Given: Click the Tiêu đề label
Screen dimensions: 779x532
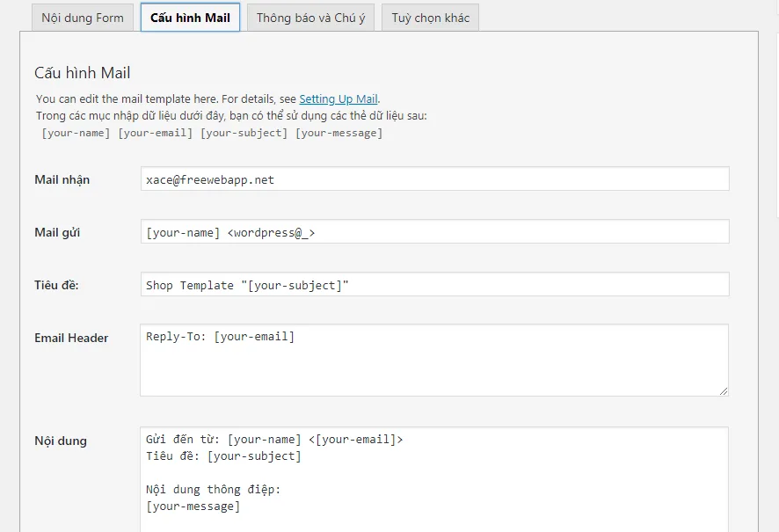Looking at the screenshot, I should click(x=56, y=285).
